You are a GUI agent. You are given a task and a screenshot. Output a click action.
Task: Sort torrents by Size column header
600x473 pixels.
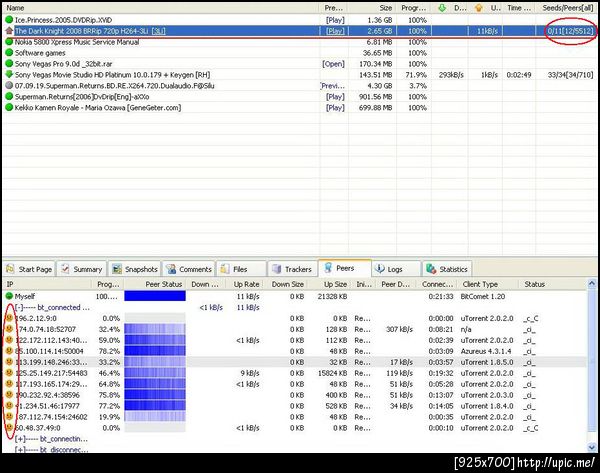tap(373, 8)
